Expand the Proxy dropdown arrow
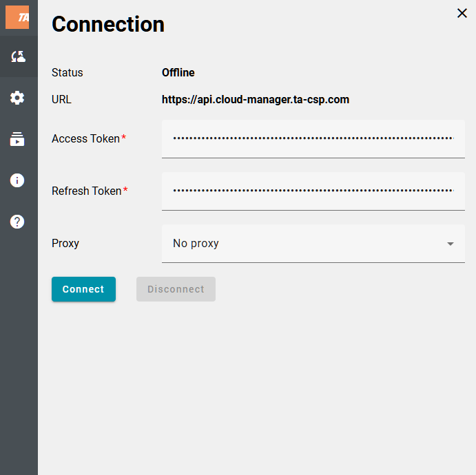476x475 pixels. pos(450,244)
